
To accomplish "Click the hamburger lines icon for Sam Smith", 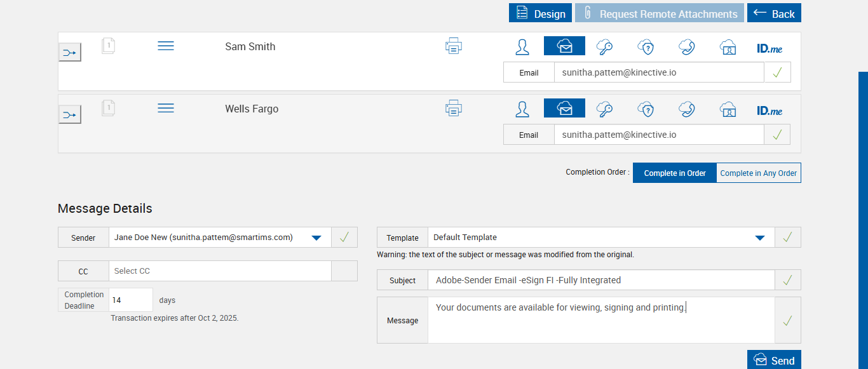I will click(166, 46).
